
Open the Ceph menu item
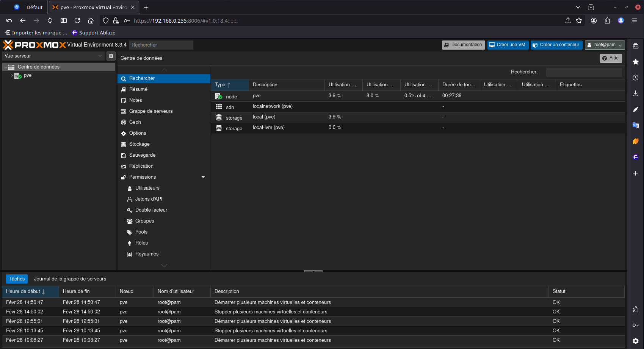[x=135, y=122]
